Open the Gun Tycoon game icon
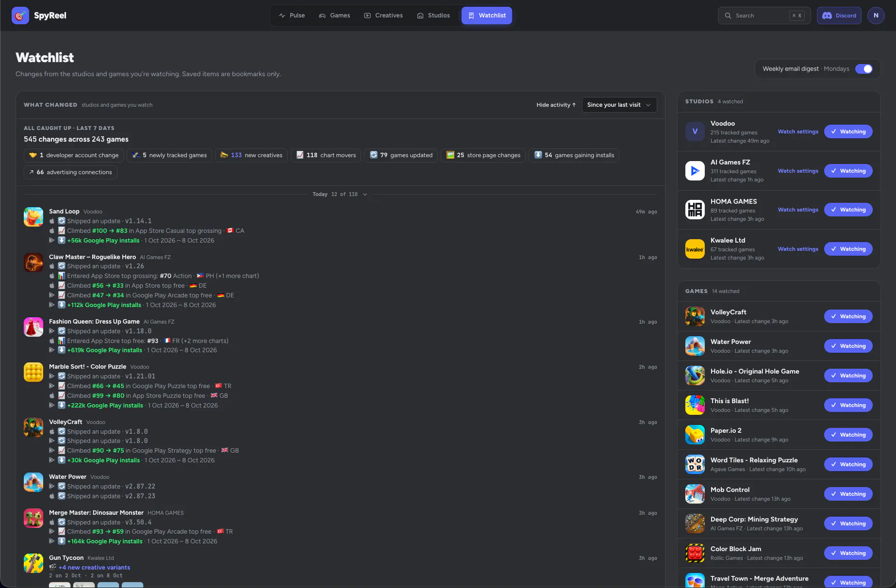Screen dimensions: 896x588 coord(33,563)
